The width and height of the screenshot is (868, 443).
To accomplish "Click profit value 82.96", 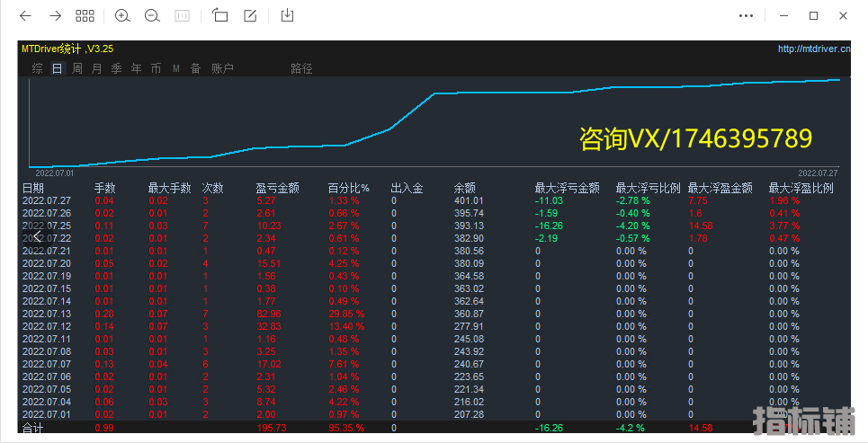I will [x=269, y=314].
